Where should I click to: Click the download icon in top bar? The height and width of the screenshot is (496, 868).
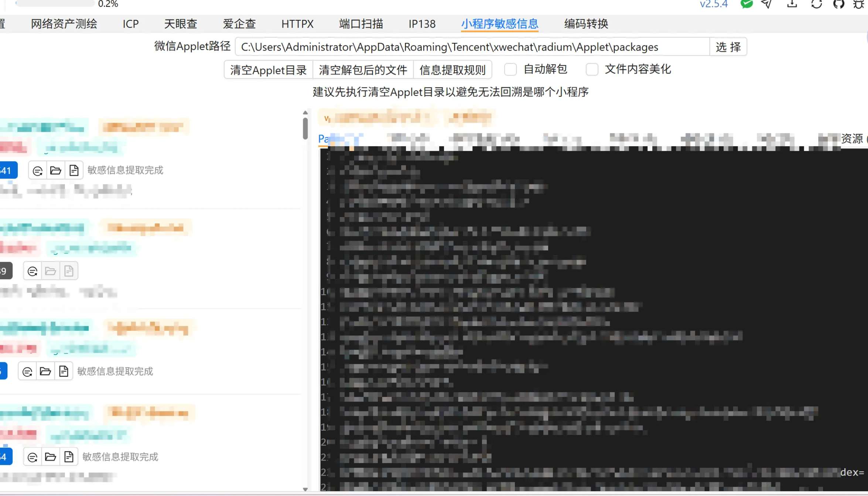click(792, 4)
